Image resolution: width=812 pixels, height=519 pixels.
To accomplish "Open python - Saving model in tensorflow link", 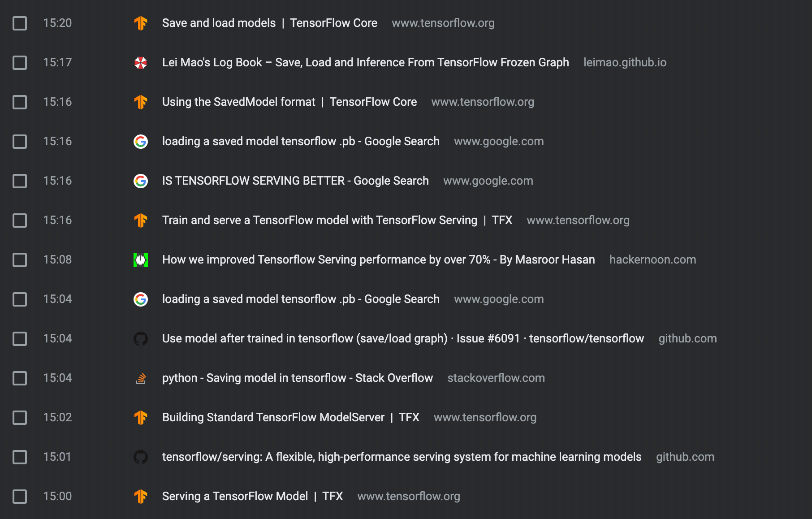I will click(298, 378).
